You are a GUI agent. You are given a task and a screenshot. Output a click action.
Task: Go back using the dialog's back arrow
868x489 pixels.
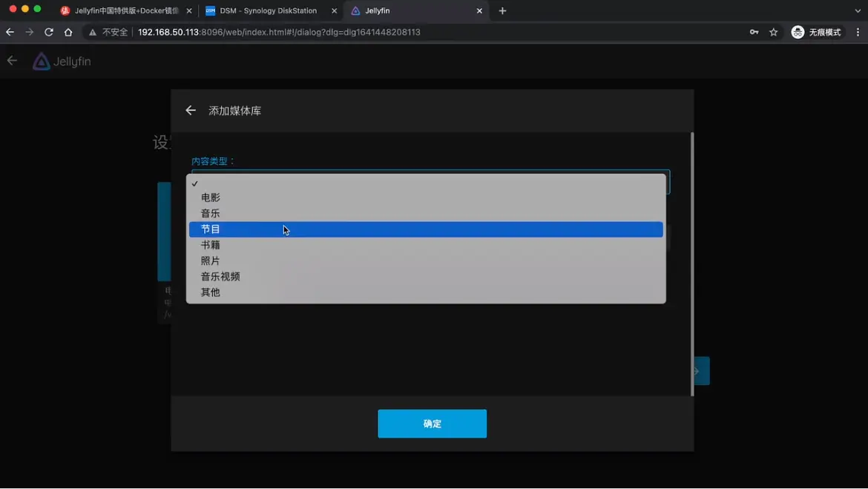tap(191, 111)
